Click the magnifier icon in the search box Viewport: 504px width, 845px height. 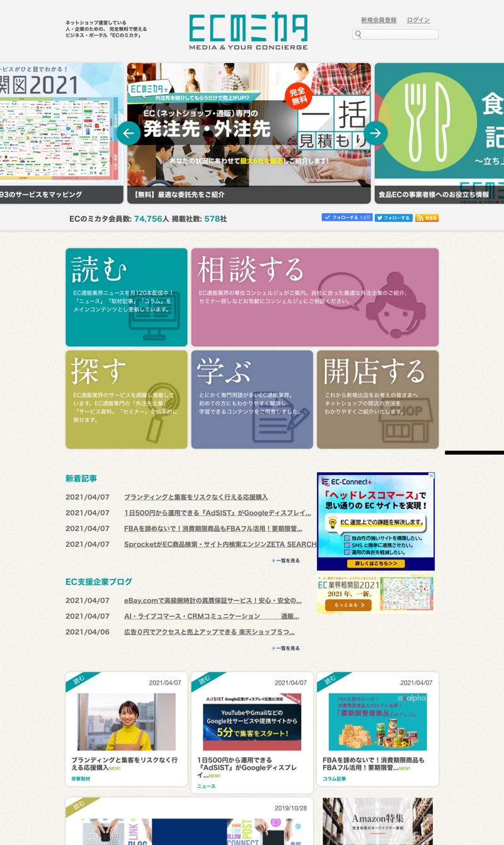point(358,35)
